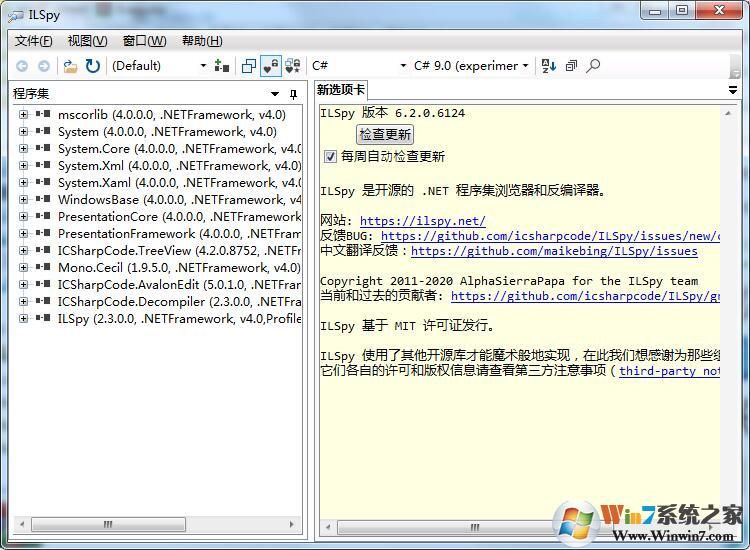The image size is (750, 550).
Task: Open the document tab list dropdown arrow
Action: (x=732, y=89)
